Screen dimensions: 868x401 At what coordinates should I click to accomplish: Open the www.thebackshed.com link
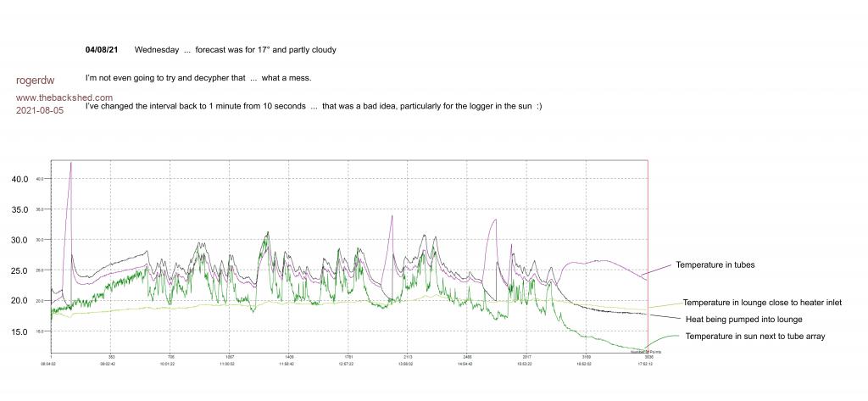pos(64,97)
